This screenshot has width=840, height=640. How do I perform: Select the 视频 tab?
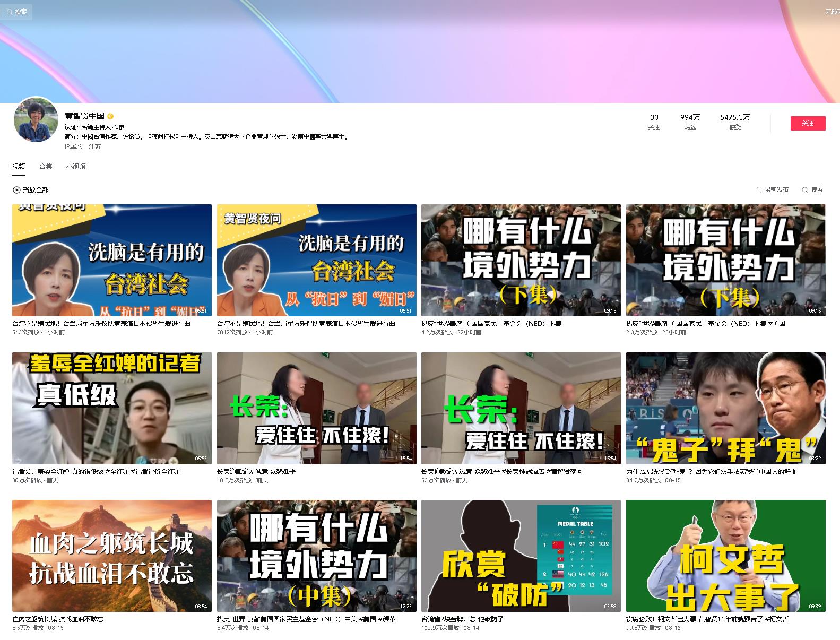(x=19, y=166)
